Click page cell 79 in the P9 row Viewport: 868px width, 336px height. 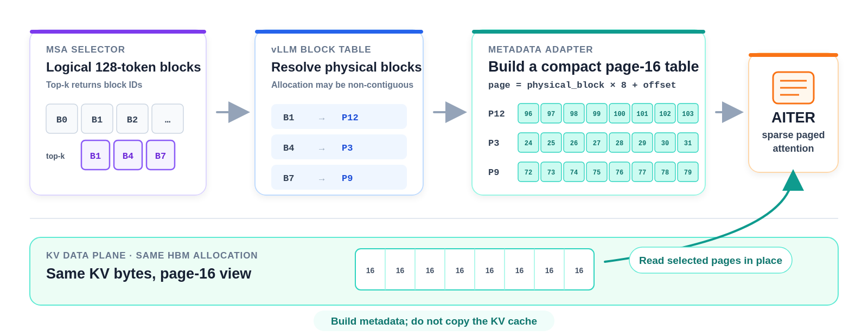(x=688, y=172)
